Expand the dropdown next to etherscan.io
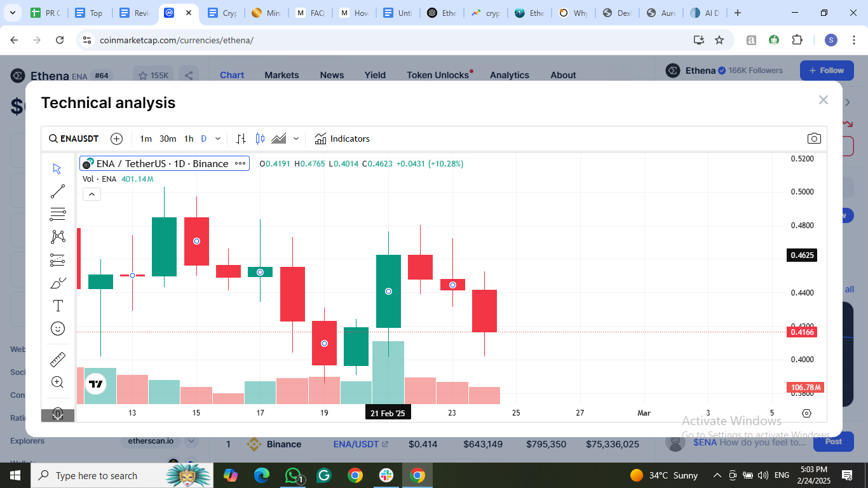The width and height of the screenshot is (868, 488). pos(191,441)
